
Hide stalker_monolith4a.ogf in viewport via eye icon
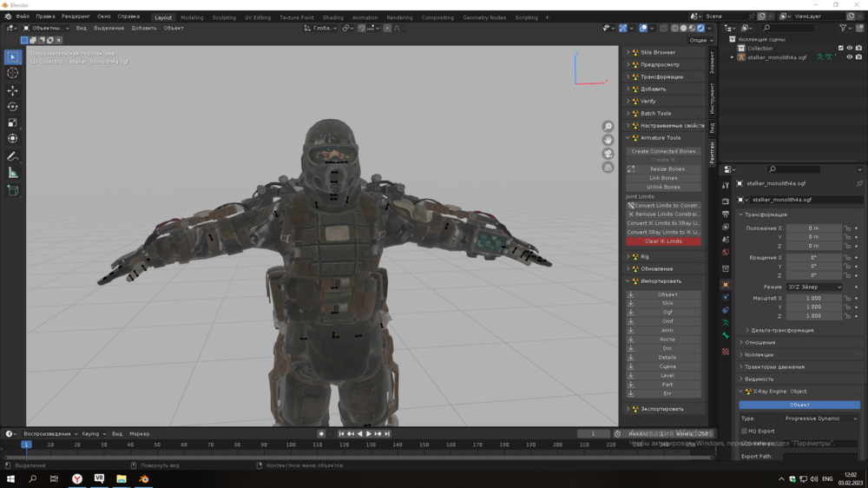(849, 57)
